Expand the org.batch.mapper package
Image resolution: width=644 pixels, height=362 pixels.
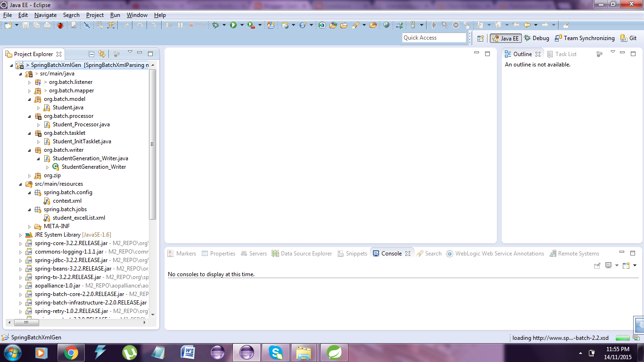pyautogui.click(x=29, y=90)
